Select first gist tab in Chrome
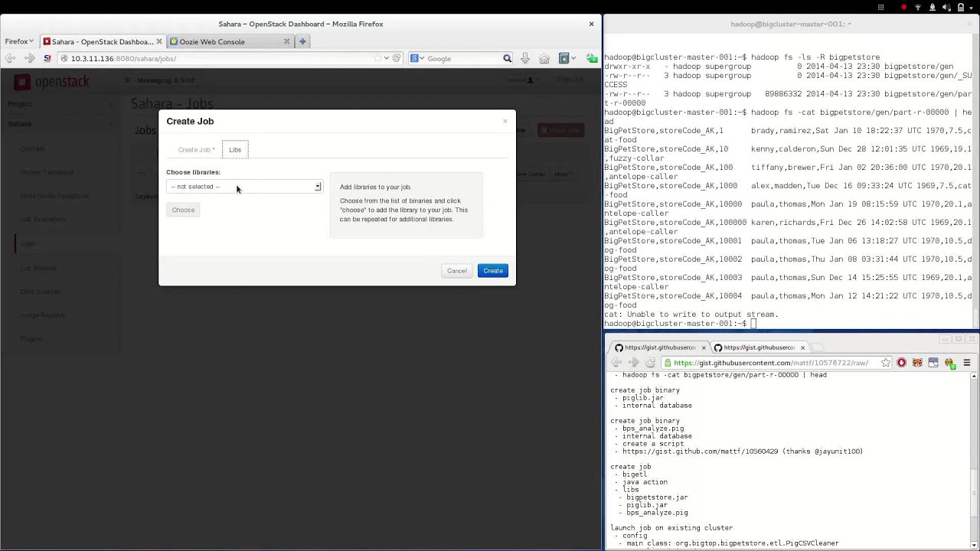 pos(658,347)
